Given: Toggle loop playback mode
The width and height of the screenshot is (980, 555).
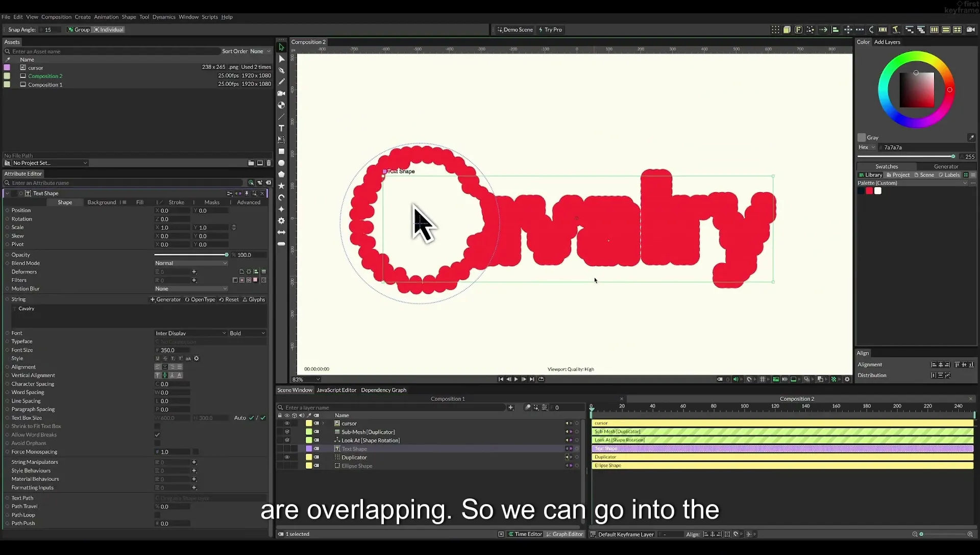Looking at the screenshot, I should click(x=542, y=379).
